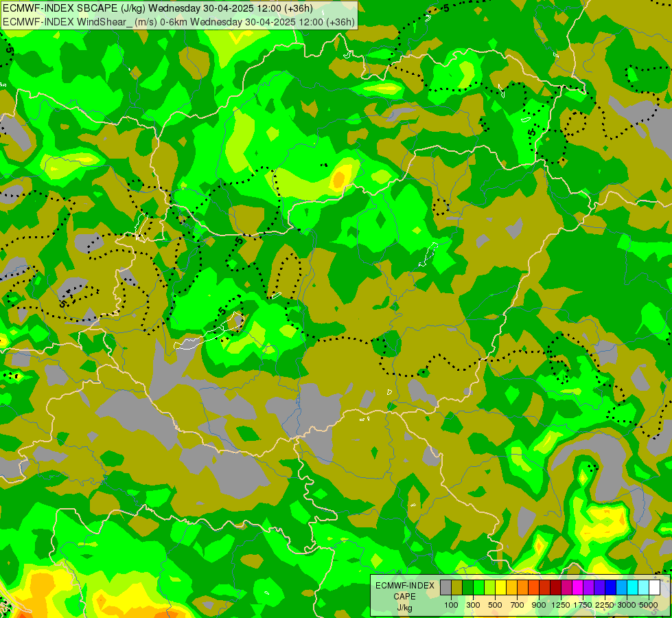Click the 'J/kg' unit label in legend
Viewport: 672px width, 618px height.
click(x=404, y=608)
